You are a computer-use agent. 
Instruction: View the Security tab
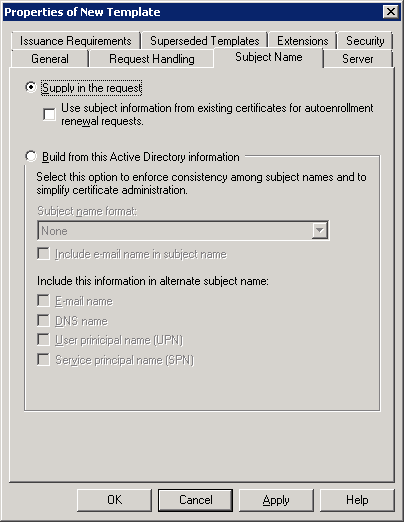pos(365,41)
